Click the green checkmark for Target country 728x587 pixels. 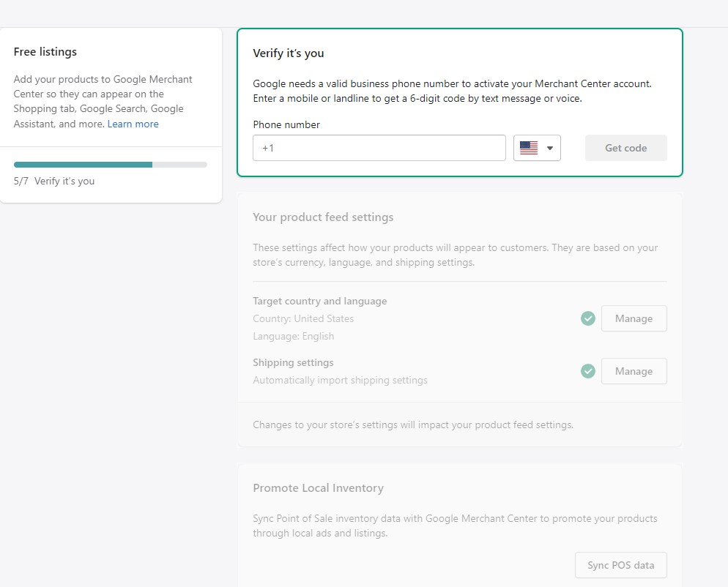(588, 318)
